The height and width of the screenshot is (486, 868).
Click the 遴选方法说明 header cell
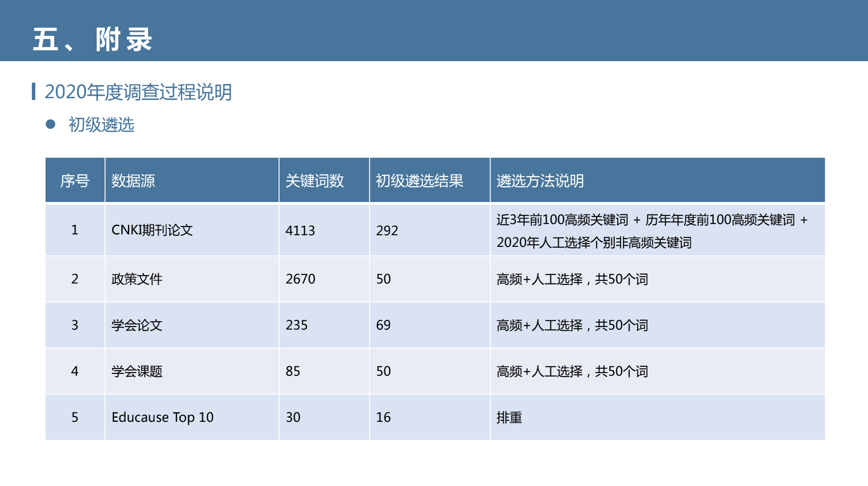point(540,181)
